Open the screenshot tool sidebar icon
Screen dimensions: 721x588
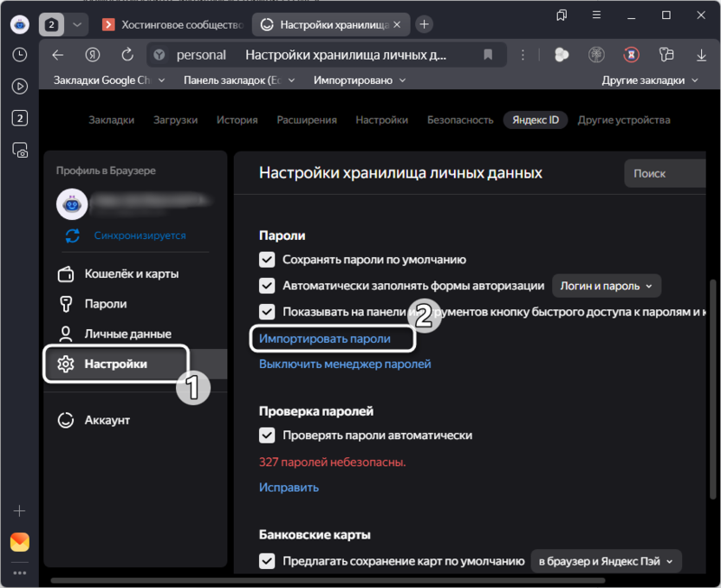20,150
